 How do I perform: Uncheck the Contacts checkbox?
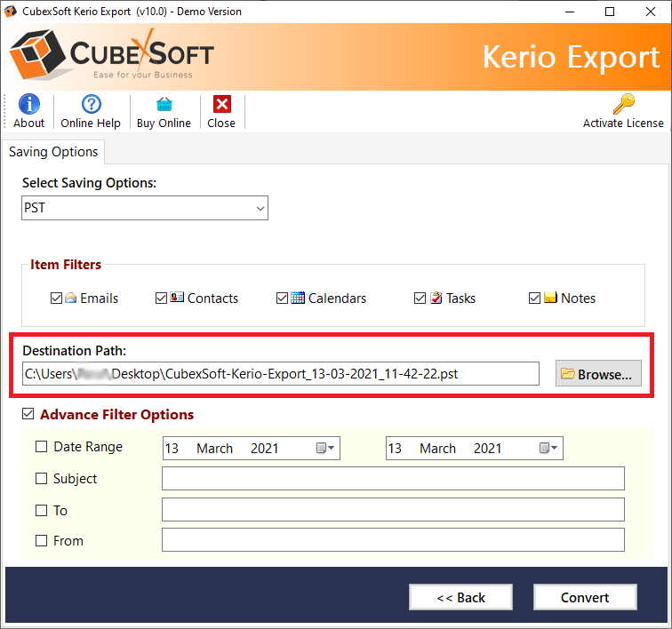[x=161, y=298]
